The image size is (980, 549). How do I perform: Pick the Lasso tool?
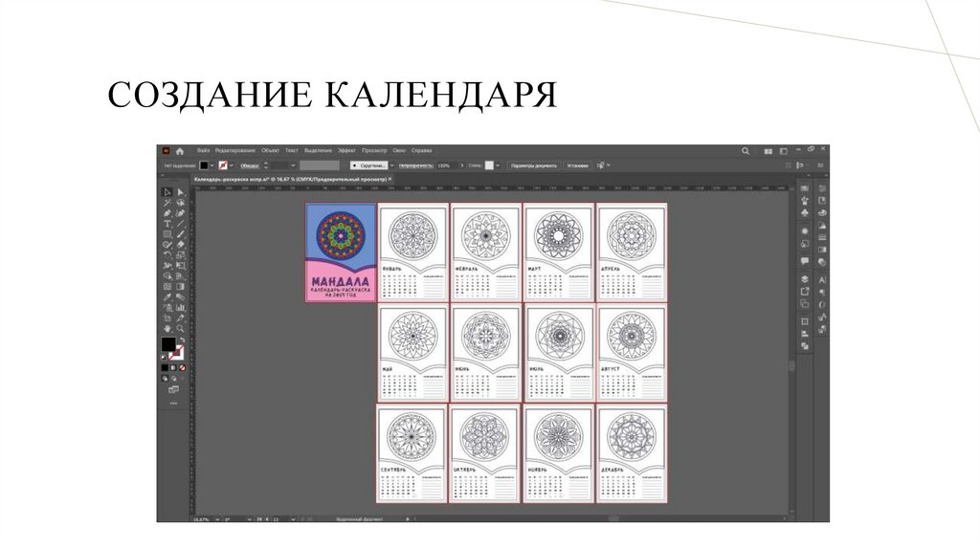click(x=181, y=203)
